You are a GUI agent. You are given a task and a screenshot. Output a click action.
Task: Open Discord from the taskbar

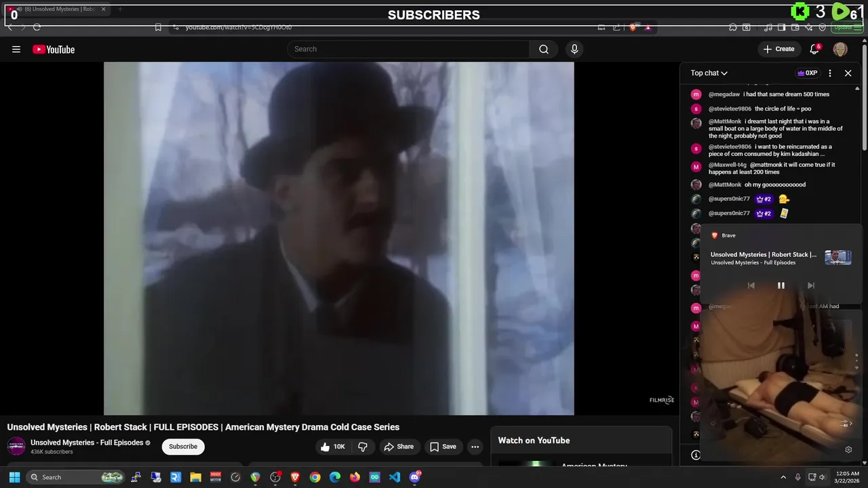tap(415, 477)
